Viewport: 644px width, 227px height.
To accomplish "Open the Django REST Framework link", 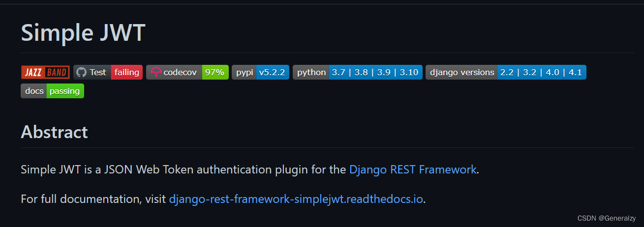I will 413,170.
